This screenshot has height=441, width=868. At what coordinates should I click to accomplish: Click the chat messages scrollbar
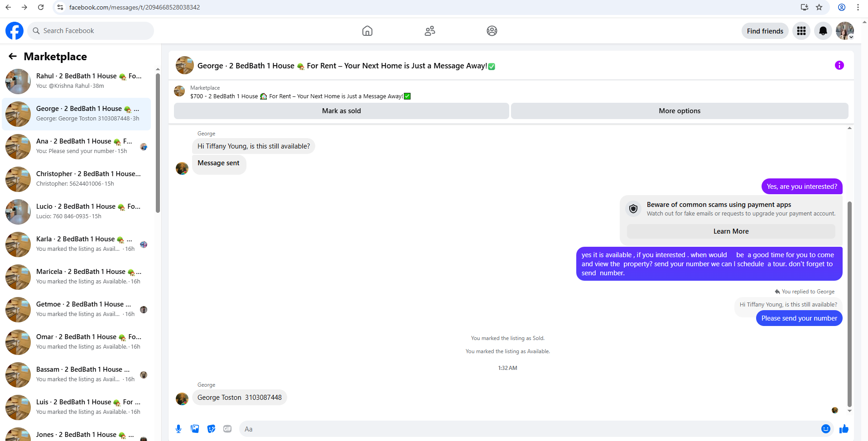[x=849, y=304]
